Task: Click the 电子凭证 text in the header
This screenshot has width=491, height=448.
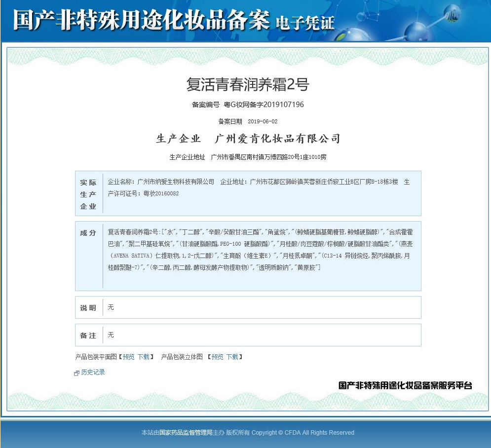Action: coord(305,23)
